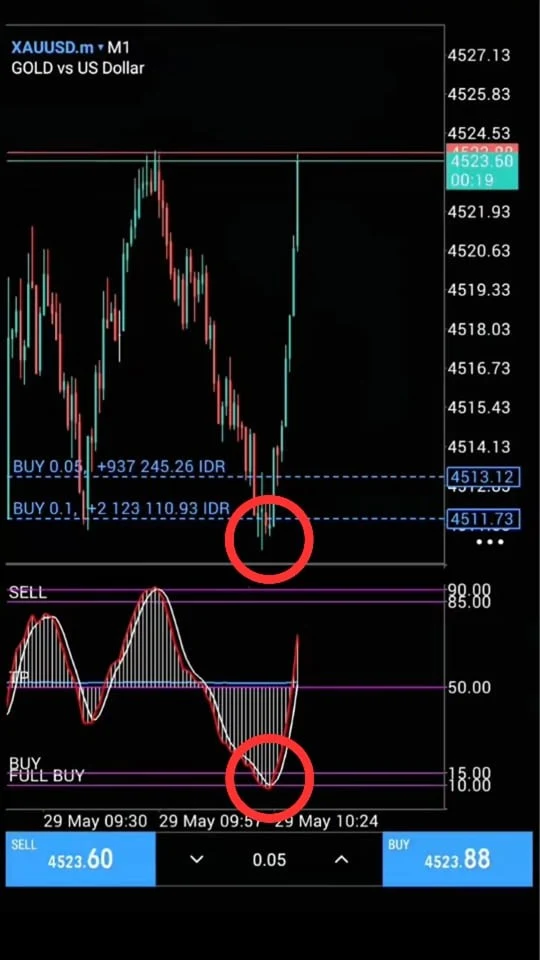Viewport: 540px width, 960px height.
Task: Tap the 4527.13 price scale value
Action: coord(479,55)
